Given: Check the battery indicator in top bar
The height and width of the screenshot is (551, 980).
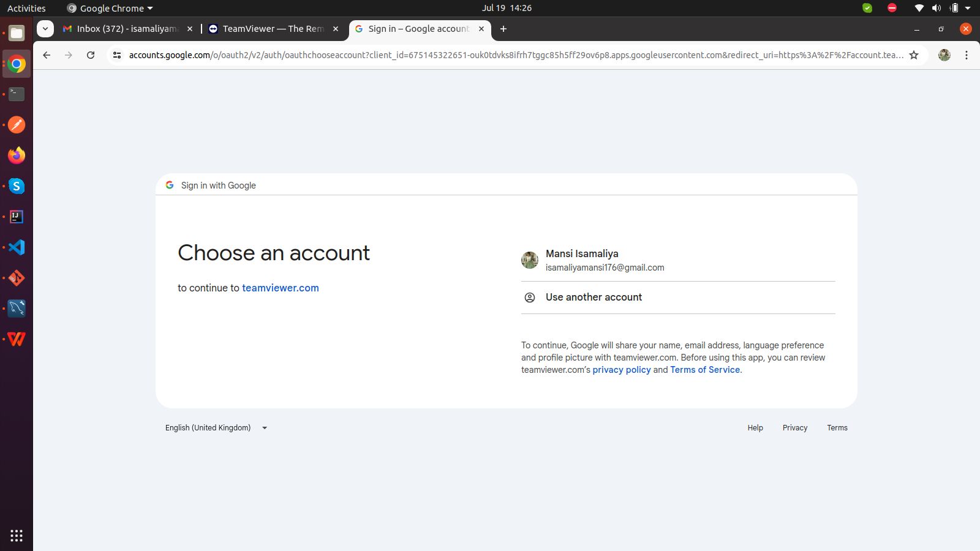Looking at the screenshot, I should tap(954, 8).
